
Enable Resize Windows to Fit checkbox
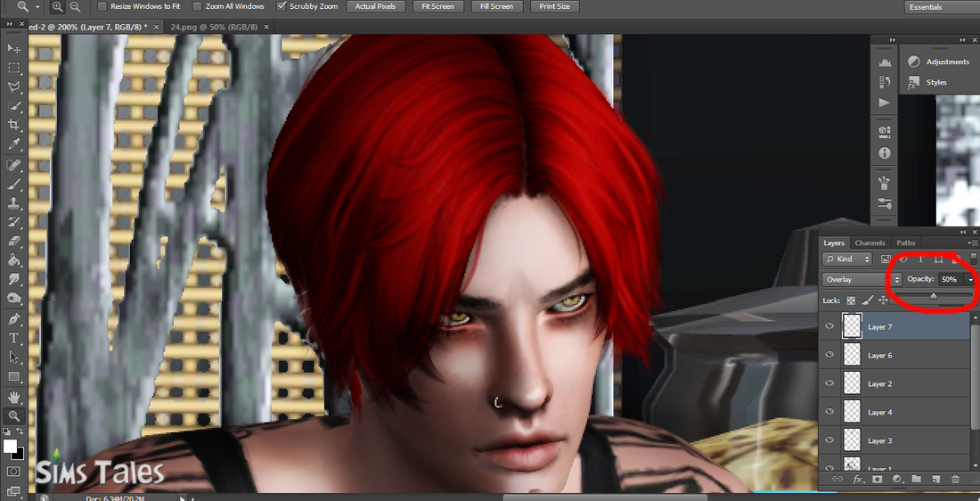(102, 6)
